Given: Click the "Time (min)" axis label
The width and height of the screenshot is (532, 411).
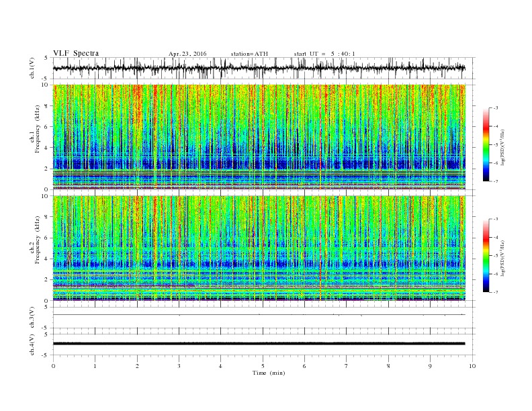Looking at the screenshot, I should (x=269, y=373).
